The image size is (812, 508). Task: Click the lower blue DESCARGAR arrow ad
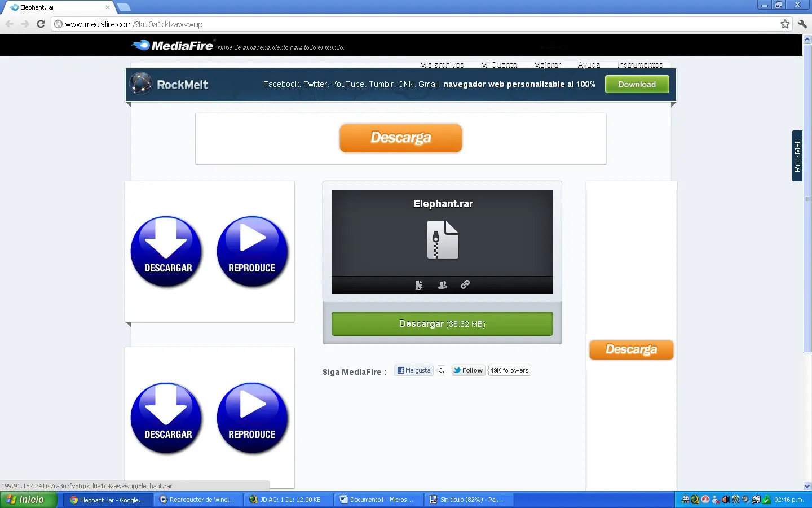166,418
